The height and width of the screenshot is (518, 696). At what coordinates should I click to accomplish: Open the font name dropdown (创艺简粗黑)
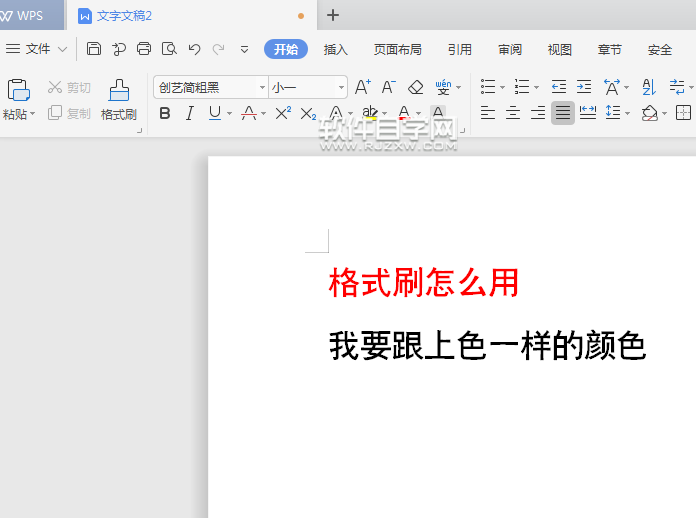(x=262, y=87)
